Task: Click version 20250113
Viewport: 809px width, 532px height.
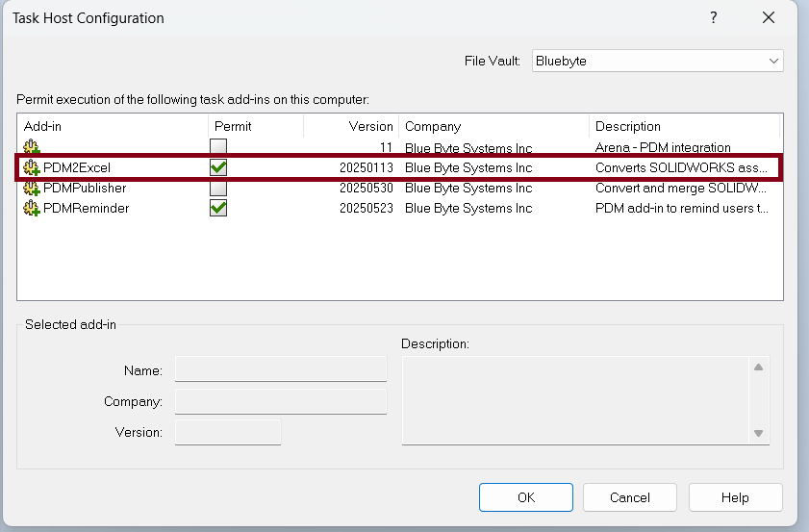Action: coord(367,167)
